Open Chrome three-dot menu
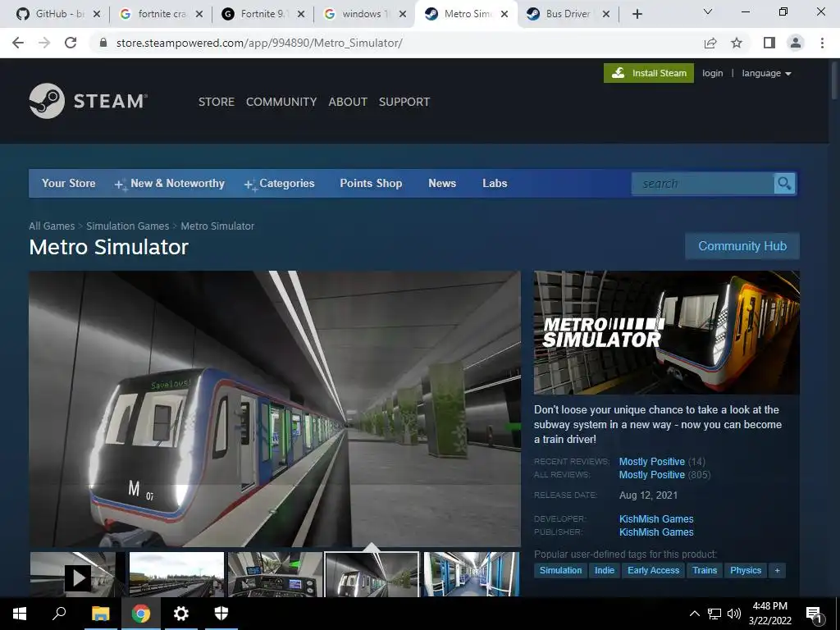The height and width of the screenshot is (630, 840). click(x=822, y=43)
